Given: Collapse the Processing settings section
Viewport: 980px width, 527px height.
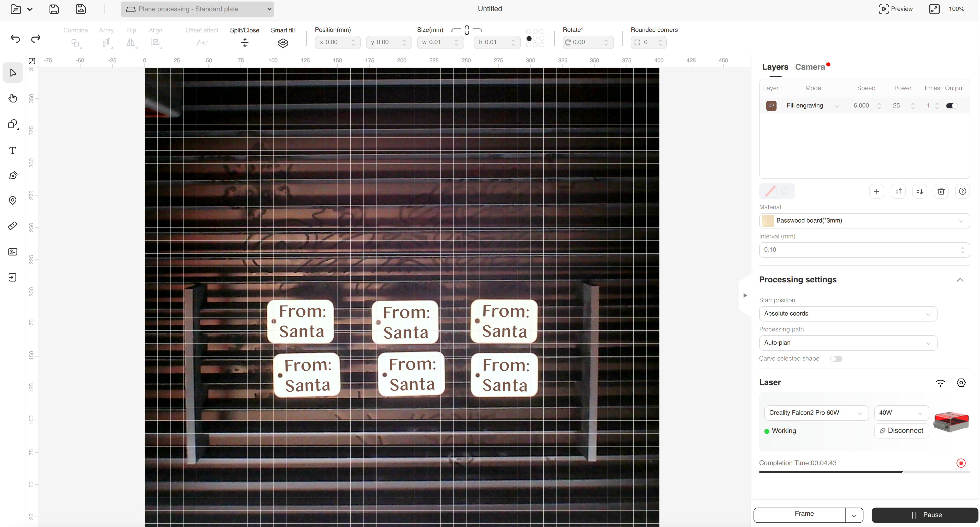Looking at the screenshot, I should click(x=960, y=280).
